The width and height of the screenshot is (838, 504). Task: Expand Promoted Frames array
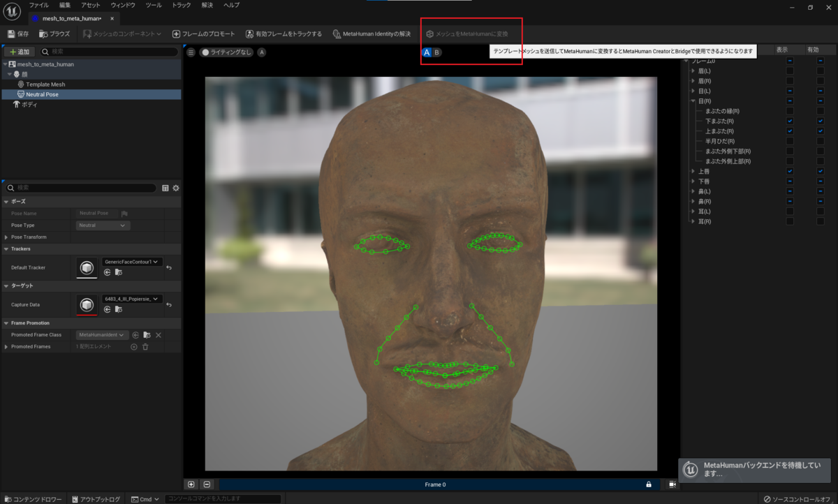7,346
